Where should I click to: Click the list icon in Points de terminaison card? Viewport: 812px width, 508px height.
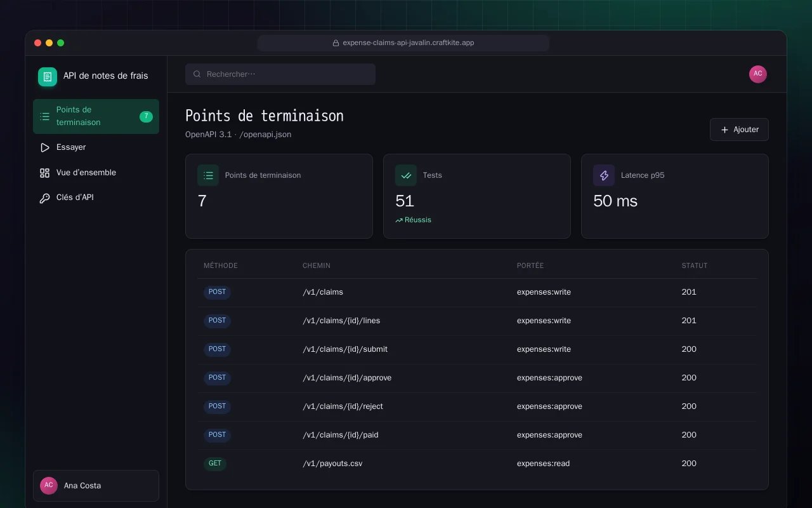click(x=208, y=175)
